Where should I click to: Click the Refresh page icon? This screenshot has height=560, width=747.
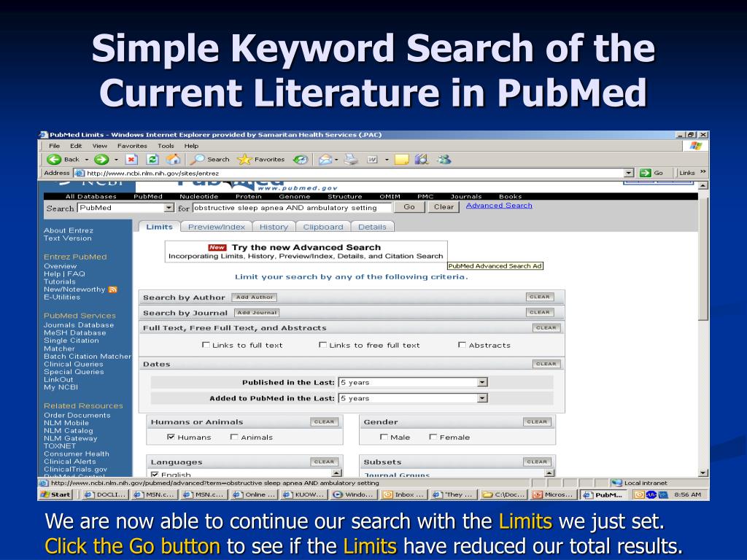tap(152, 160)
